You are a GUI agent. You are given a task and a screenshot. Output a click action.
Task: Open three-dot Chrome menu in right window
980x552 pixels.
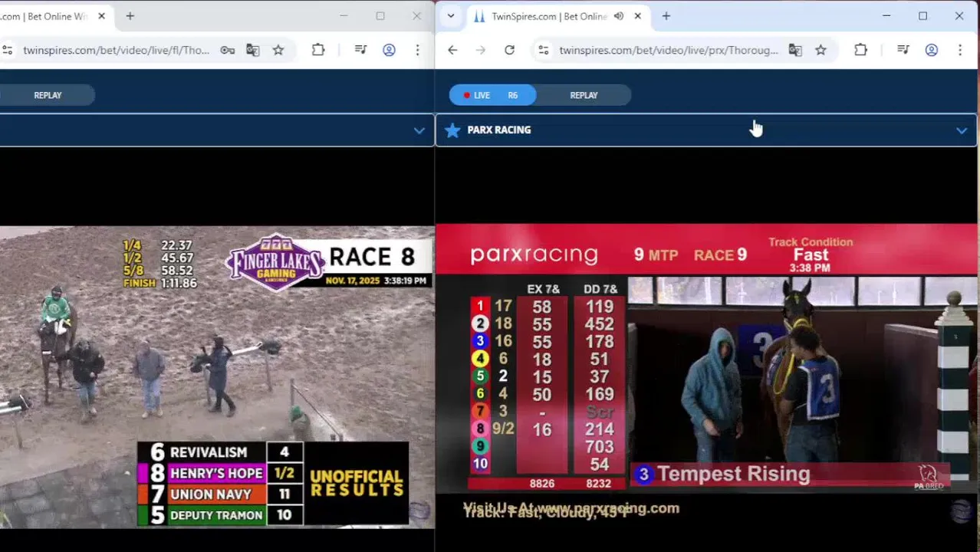tap(959, 50)
